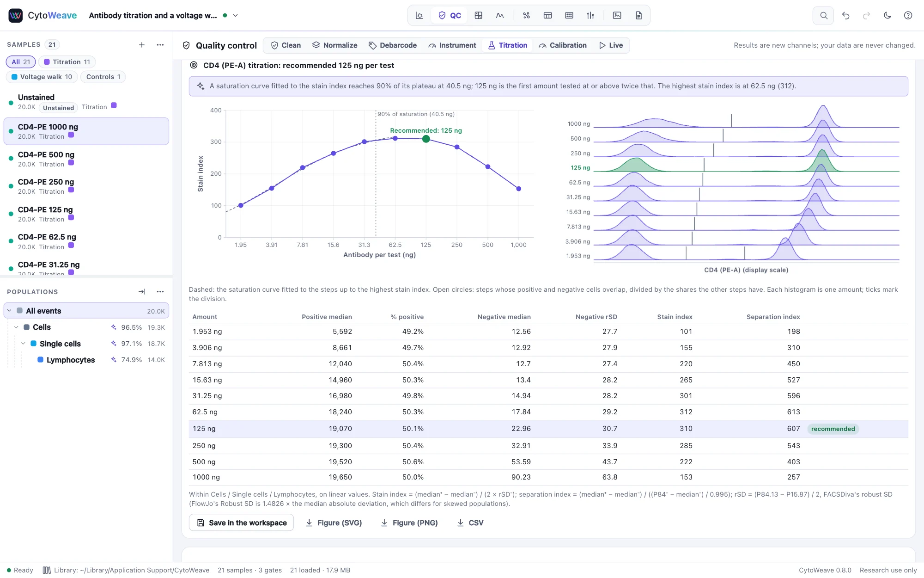Click the search magnifier icon

[x=823, y=15]
